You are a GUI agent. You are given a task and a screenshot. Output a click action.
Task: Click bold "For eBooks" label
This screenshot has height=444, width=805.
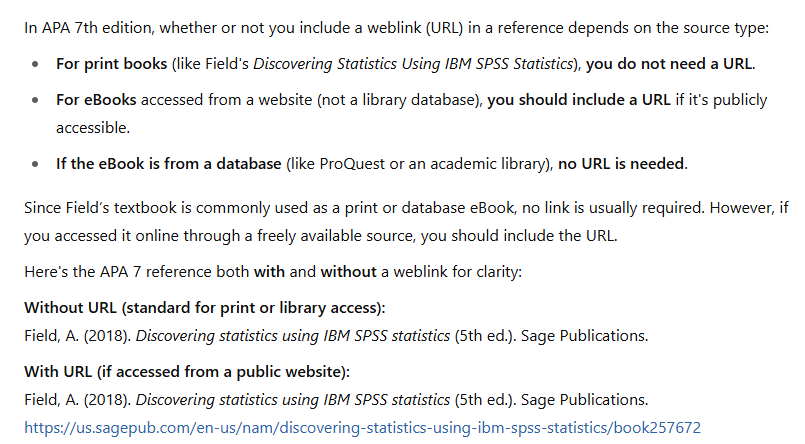coord(96,100)
